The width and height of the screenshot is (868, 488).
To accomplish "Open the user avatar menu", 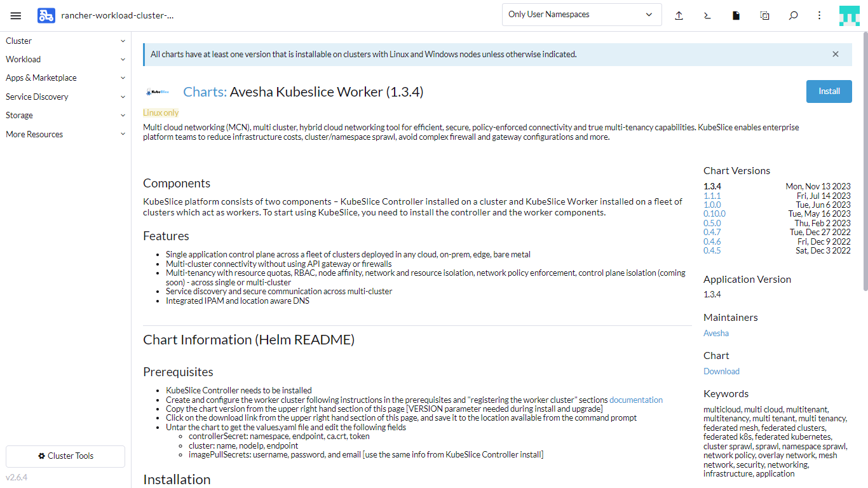I will click(849, 15).
